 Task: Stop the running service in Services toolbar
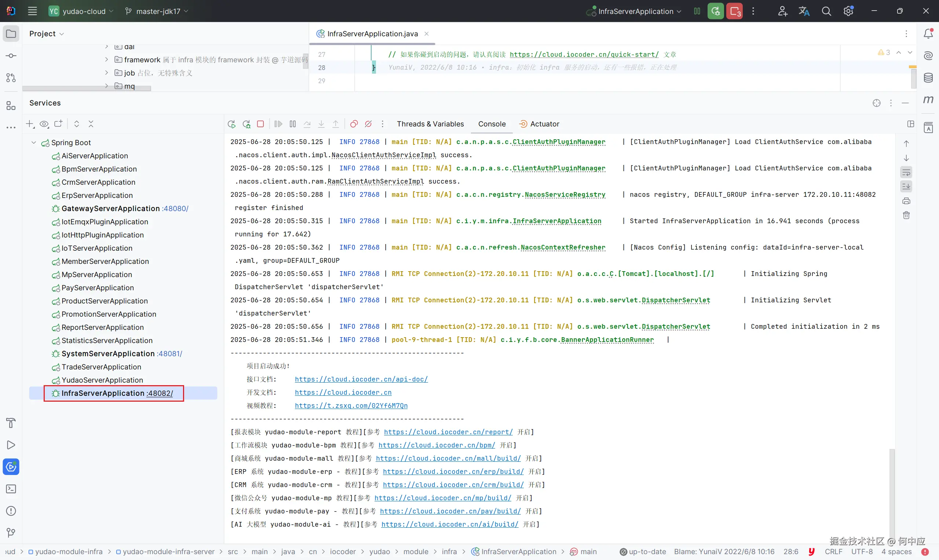260,124
